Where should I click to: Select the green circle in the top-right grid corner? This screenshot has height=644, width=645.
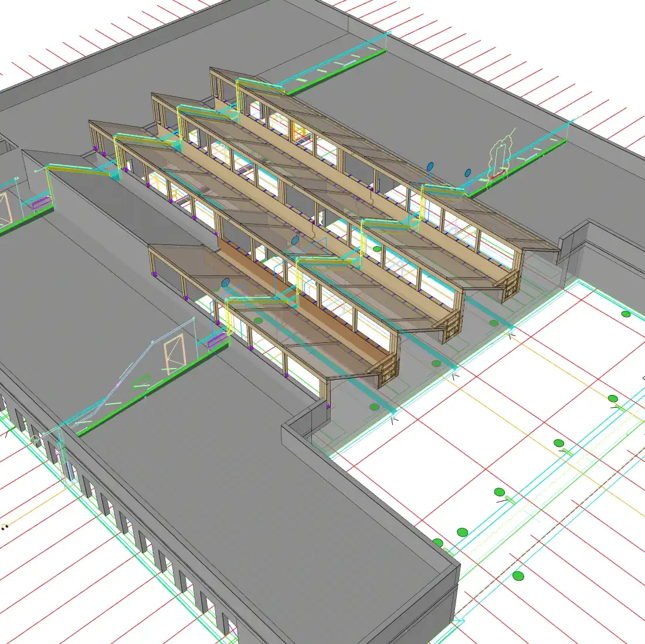click(626, 314)
